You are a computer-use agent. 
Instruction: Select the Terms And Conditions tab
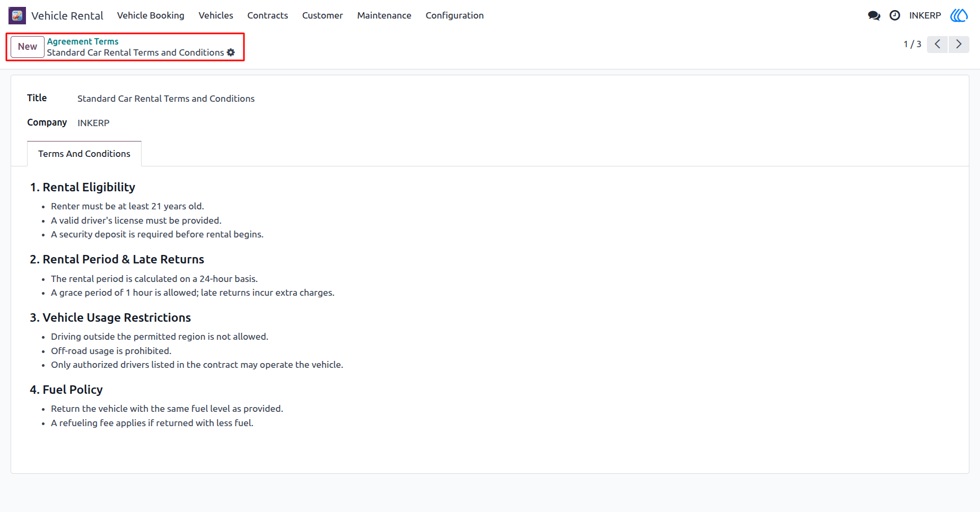[x=84, y=154]
